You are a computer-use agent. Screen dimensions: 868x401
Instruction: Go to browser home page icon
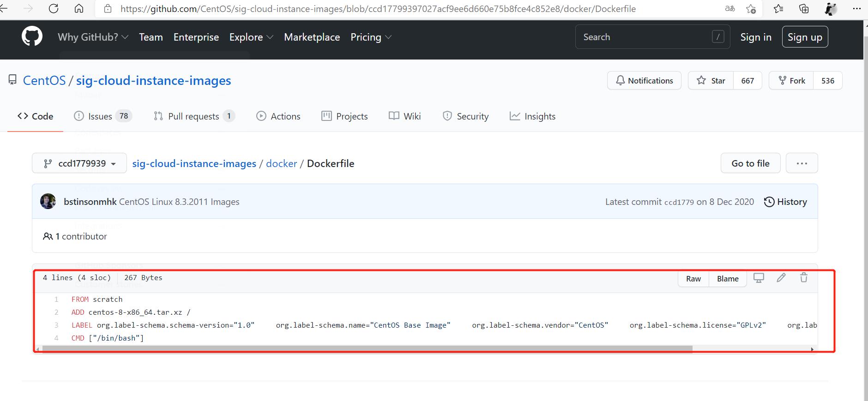79,8
